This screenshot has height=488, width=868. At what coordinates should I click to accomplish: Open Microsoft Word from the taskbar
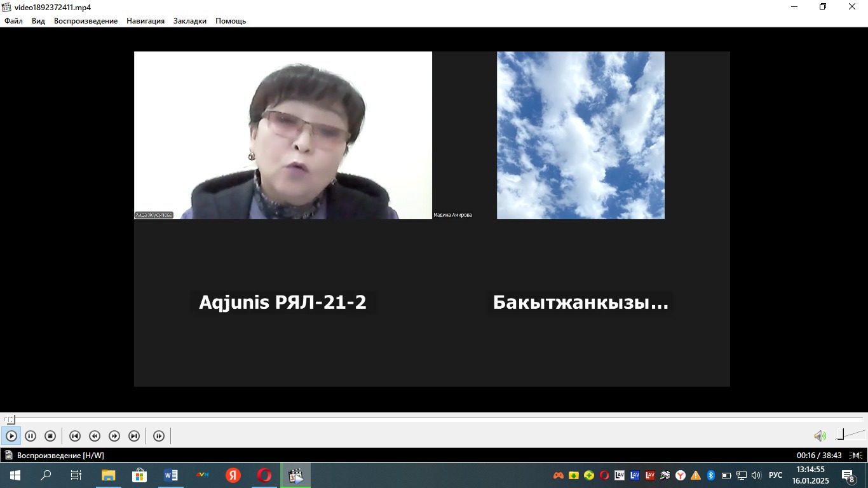click(x=171, y=475)
